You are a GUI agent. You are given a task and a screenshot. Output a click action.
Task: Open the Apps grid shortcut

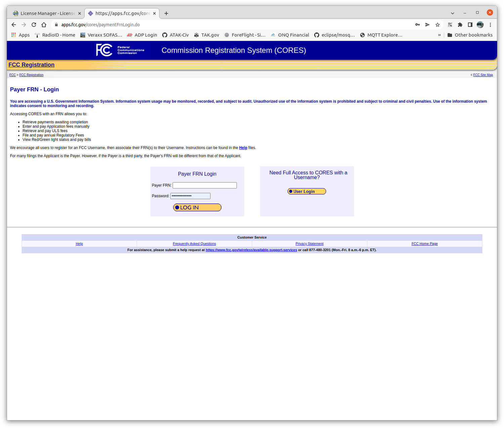[20, 35]
